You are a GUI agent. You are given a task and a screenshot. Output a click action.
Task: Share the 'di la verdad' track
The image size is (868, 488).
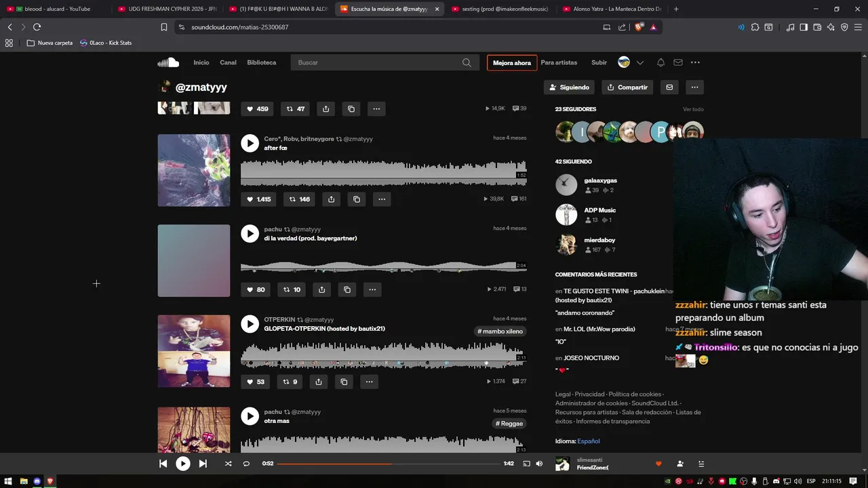coord(321,289)
